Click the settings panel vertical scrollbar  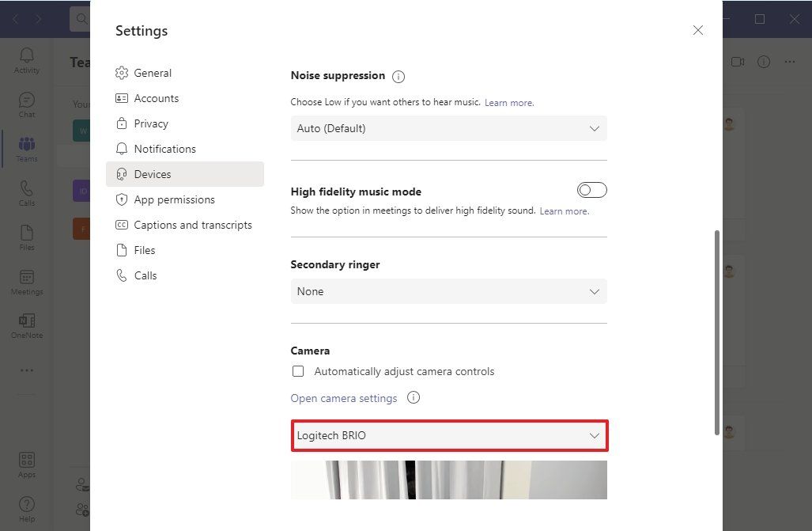(x=717, y=332)
